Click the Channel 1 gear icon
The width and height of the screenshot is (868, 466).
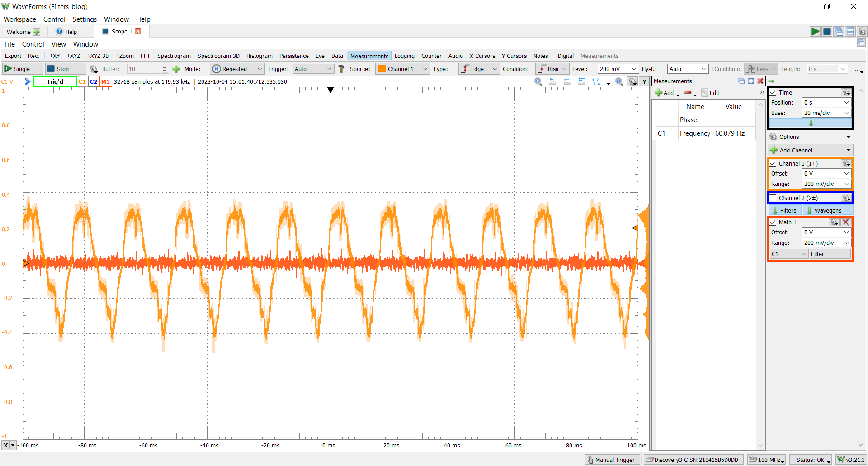[846, 163]
